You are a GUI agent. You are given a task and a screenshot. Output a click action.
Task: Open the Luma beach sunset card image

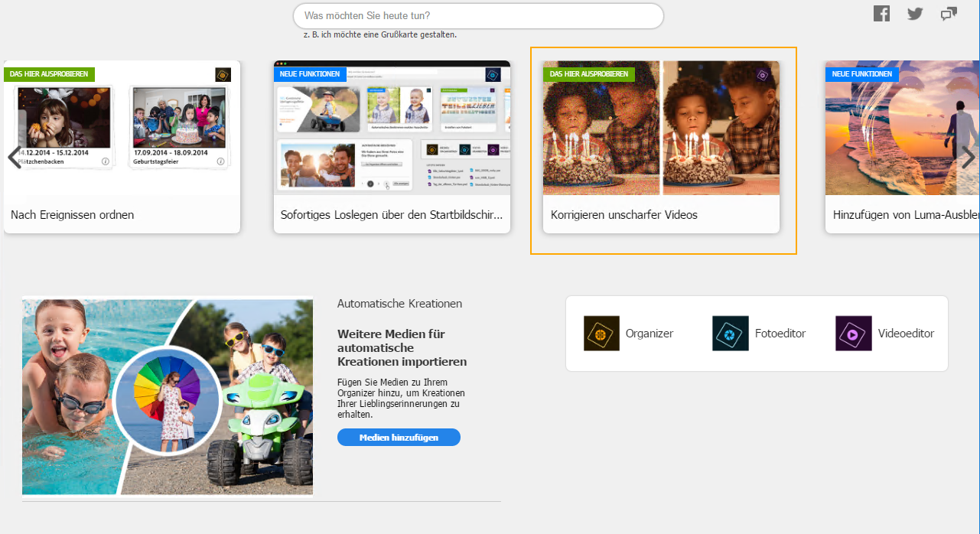click(x=902, y=128)
